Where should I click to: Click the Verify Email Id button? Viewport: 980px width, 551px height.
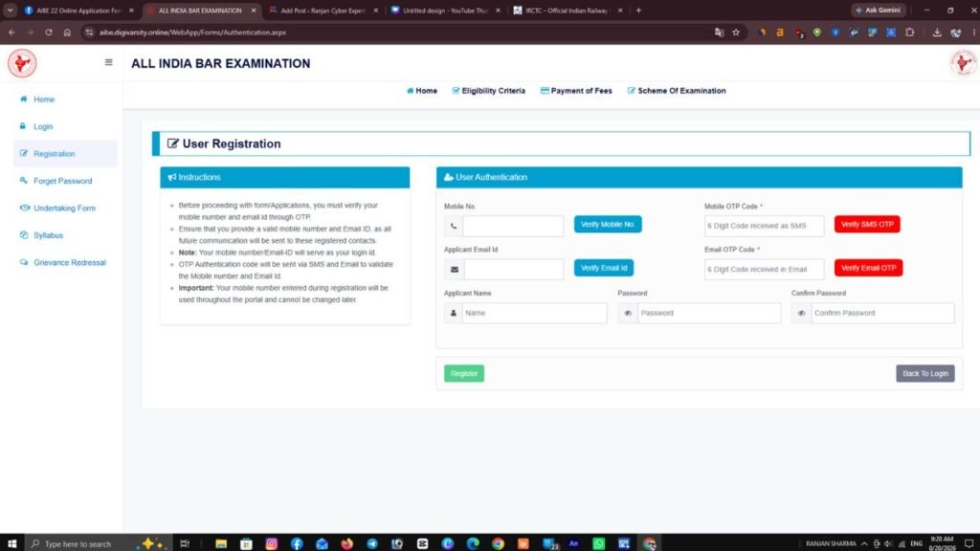point(604,268)
